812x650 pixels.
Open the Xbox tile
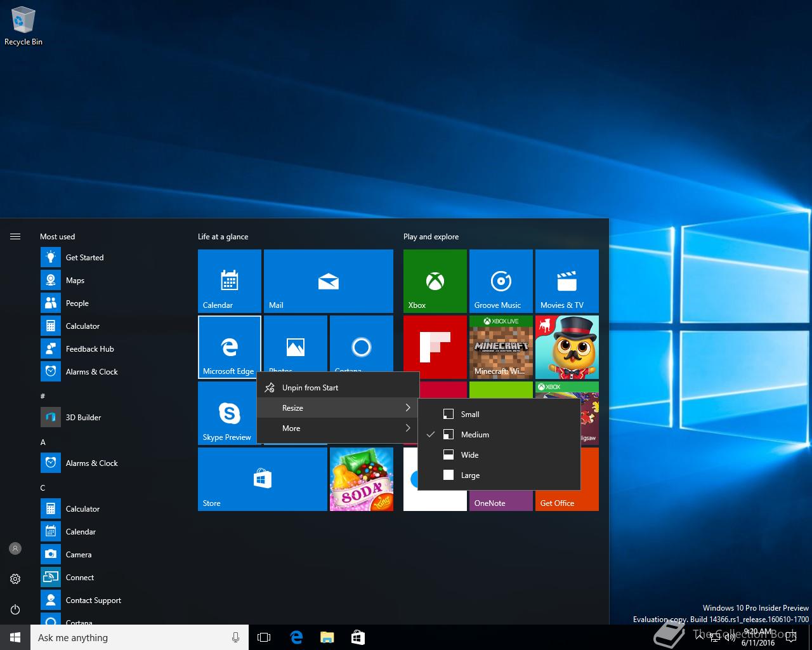tap(435, 281)
